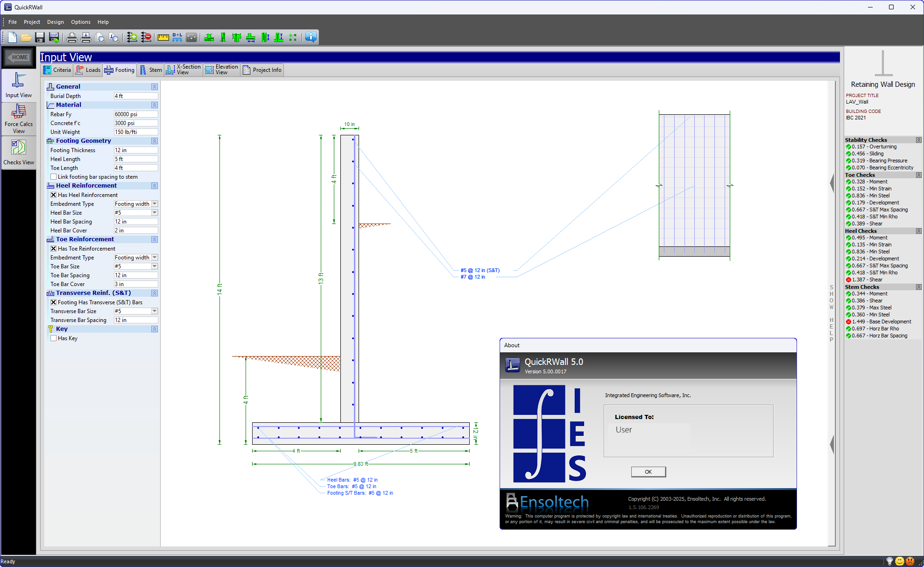Enable the Has Key checkbox

(x=54, y=338)
